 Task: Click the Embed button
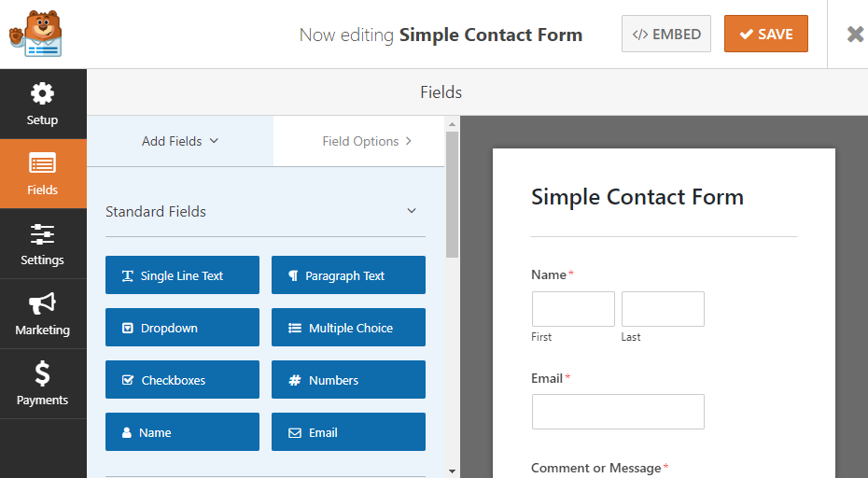pos(666,34)
